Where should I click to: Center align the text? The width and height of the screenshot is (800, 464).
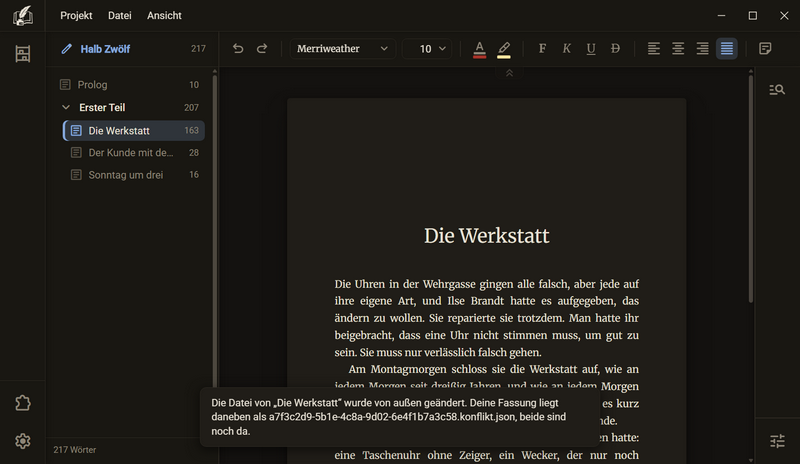678,48
